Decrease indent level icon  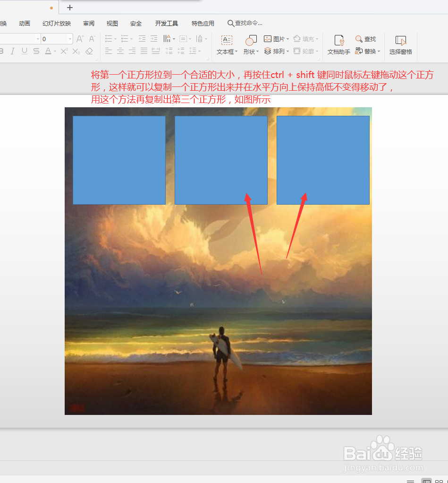(x=142, y=39)
